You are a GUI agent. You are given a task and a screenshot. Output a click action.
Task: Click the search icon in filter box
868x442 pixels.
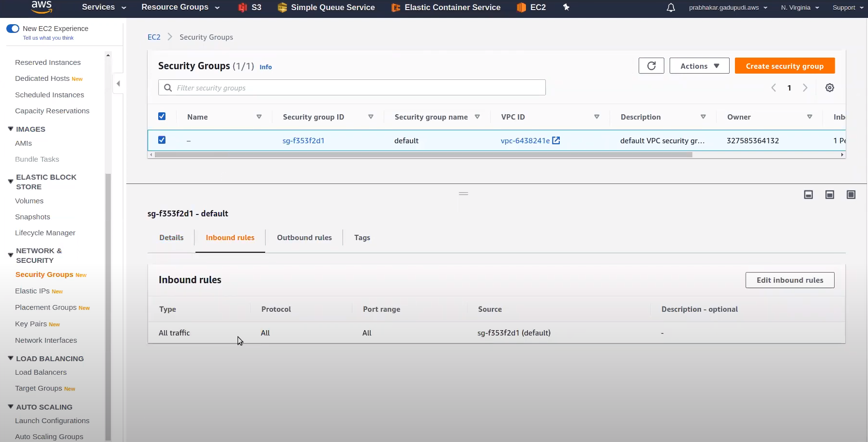coord(168,88)
